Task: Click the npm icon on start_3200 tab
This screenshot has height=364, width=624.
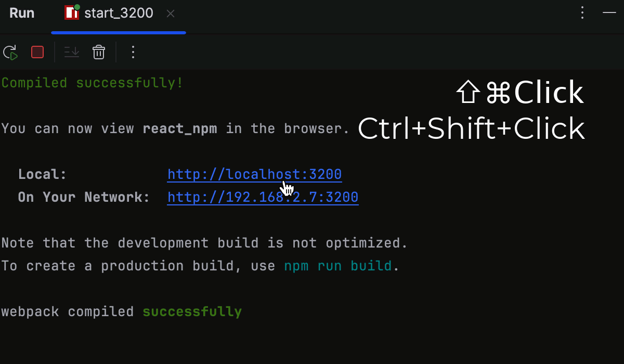Action: pyautogui.click(x=72, y=12)
